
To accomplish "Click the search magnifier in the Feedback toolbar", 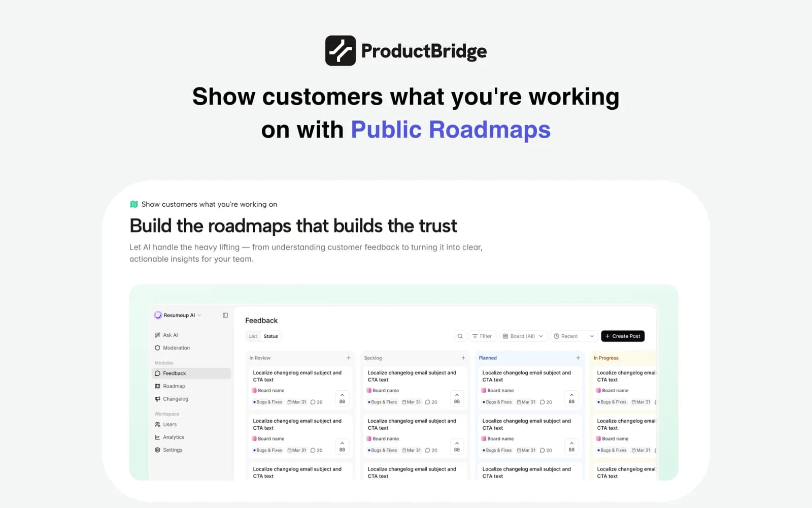I will coord(460,336).
